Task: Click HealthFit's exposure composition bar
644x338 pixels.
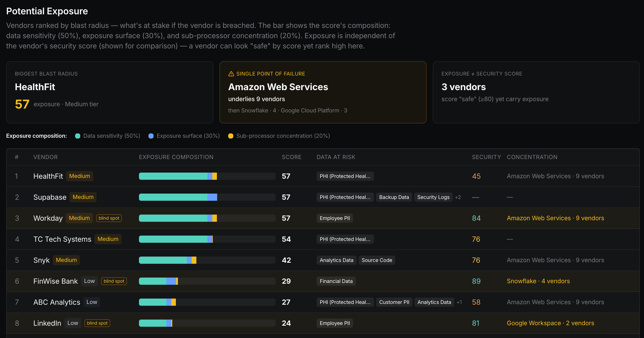Action: click(207, 176)
